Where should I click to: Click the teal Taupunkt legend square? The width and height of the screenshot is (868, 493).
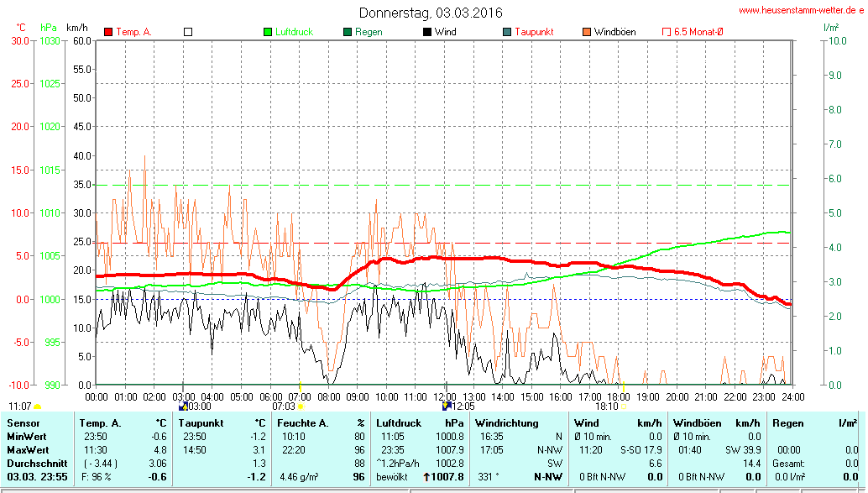point(507,32)
